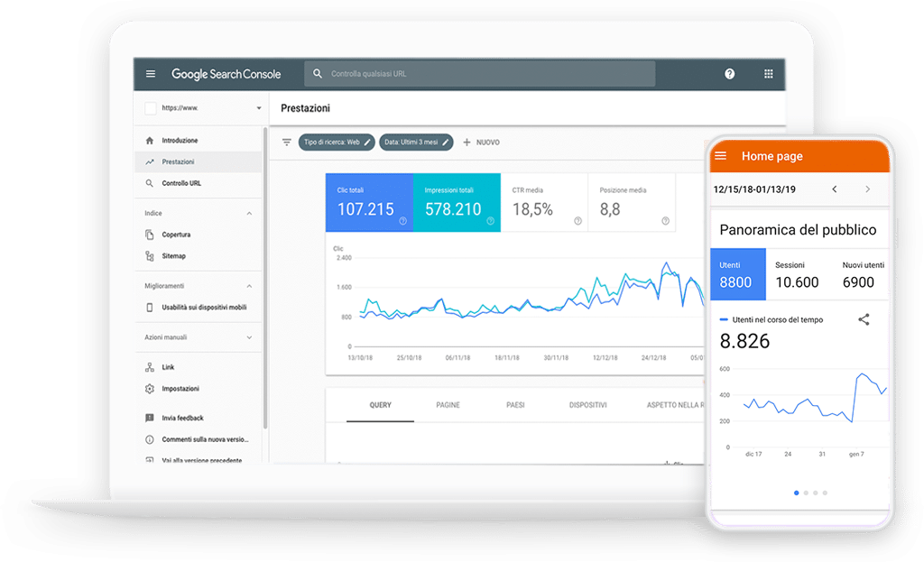Viewport: 924px width, 562px height.
Task: Click the help icon on Impressioni totali card
Action: (490, 221)
